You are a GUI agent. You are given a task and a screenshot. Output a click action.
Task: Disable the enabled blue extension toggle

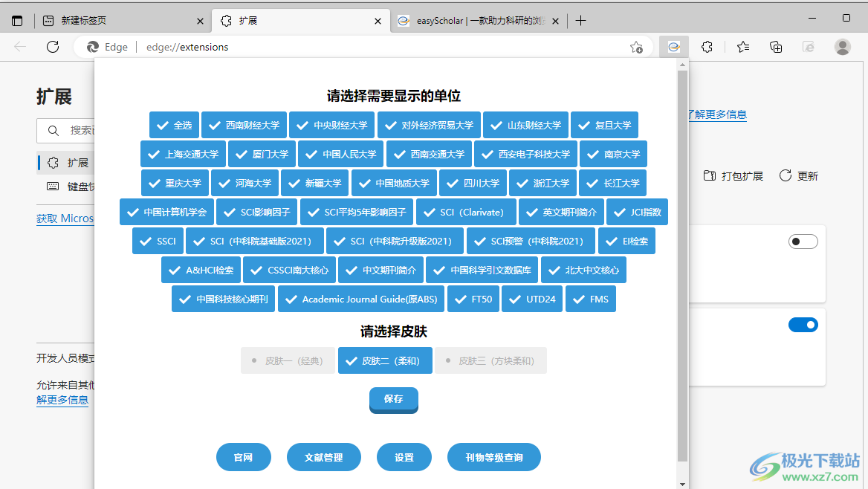[x=803, y=325]
